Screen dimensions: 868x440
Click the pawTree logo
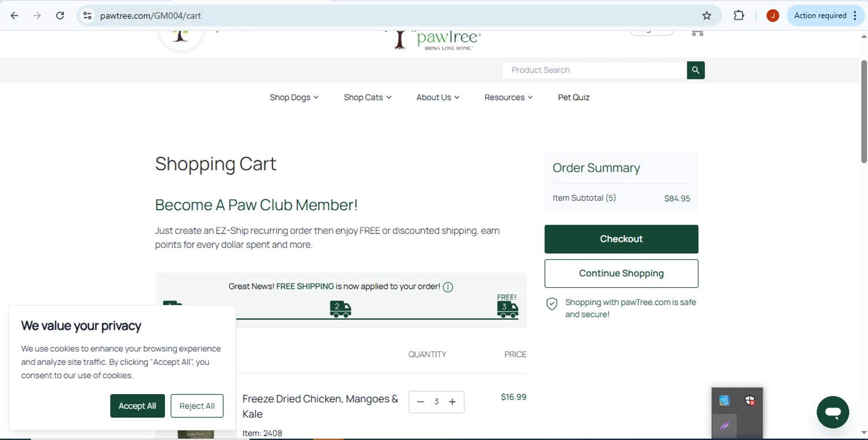(434, 39)
